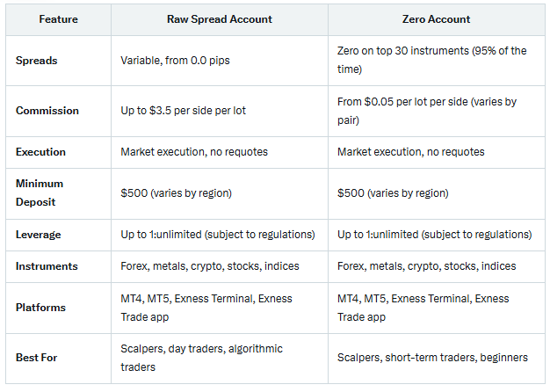Select the "Raw Spread Account" column header

[x=220, y=18]
